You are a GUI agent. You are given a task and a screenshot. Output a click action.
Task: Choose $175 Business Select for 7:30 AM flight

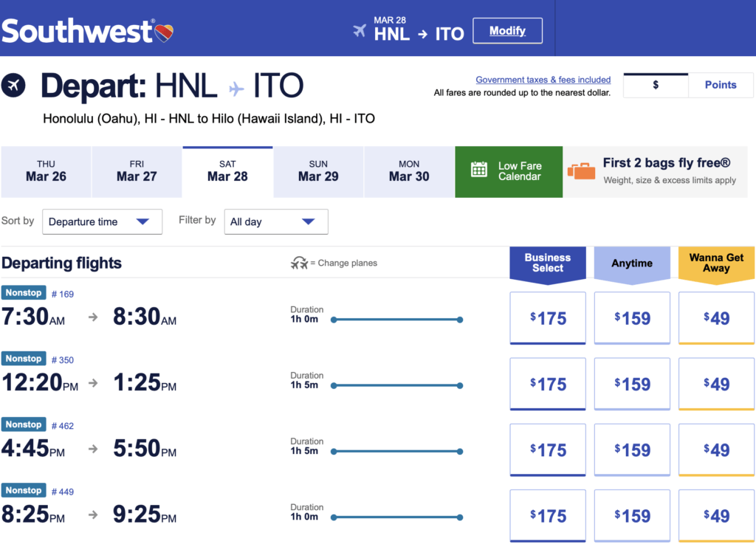(548, 318)
